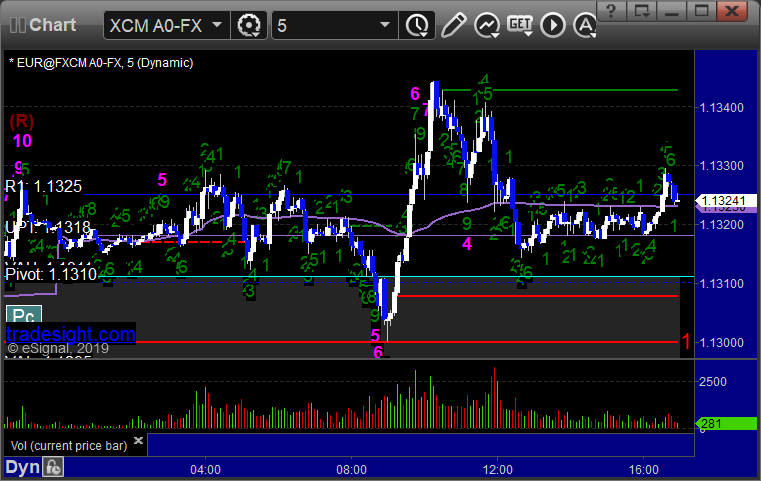Open the window options dropdown icon beside help
The width and height of the screenshot is (761, 481).
(x=642, y=11)
